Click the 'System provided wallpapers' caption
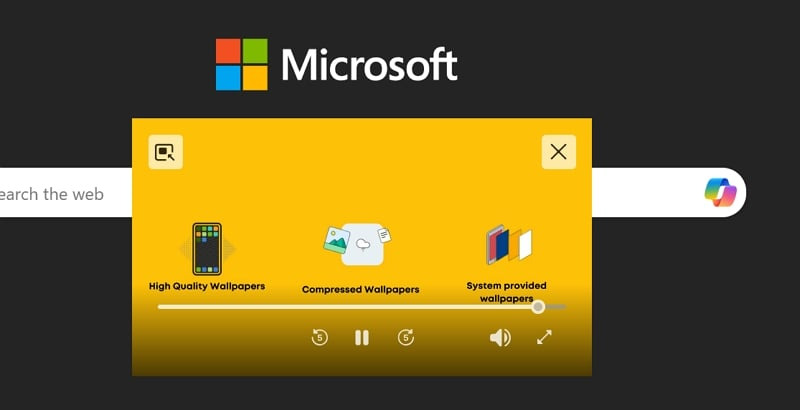800x410 pixels. [506, 292]
